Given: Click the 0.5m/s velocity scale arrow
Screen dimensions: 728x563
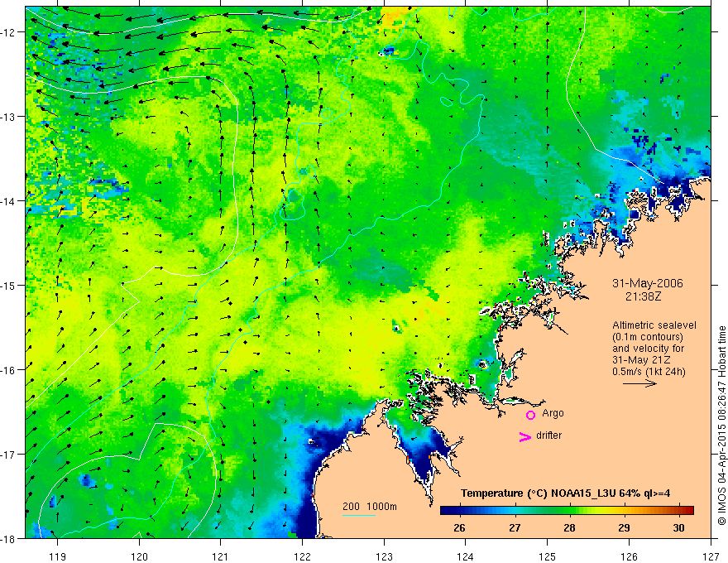Looking at the screenshot, I should (x=639, y=383).
